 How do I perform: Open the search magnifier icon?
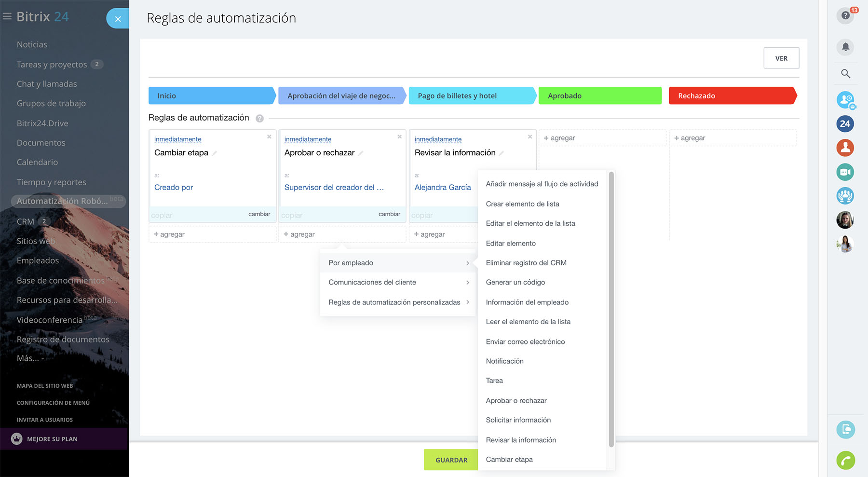pyautogui.click(x=845, y=74)
